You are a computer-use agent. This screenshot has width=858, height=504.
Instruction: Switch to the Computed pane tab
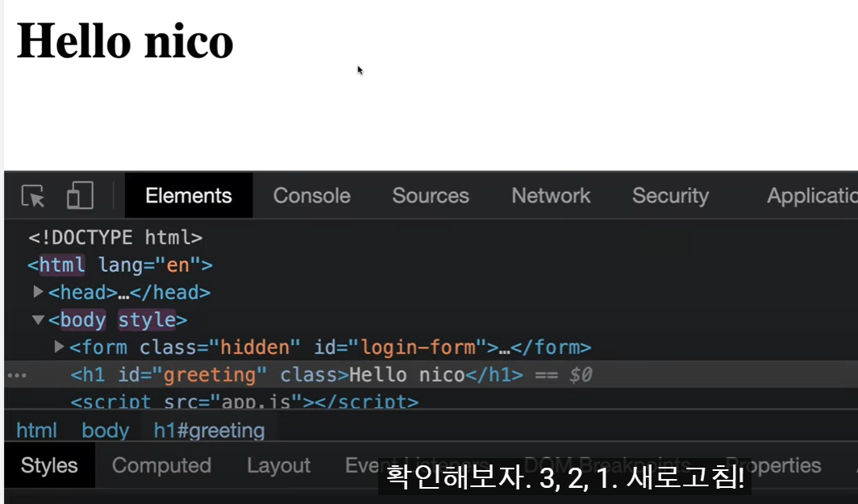[161, 465]
